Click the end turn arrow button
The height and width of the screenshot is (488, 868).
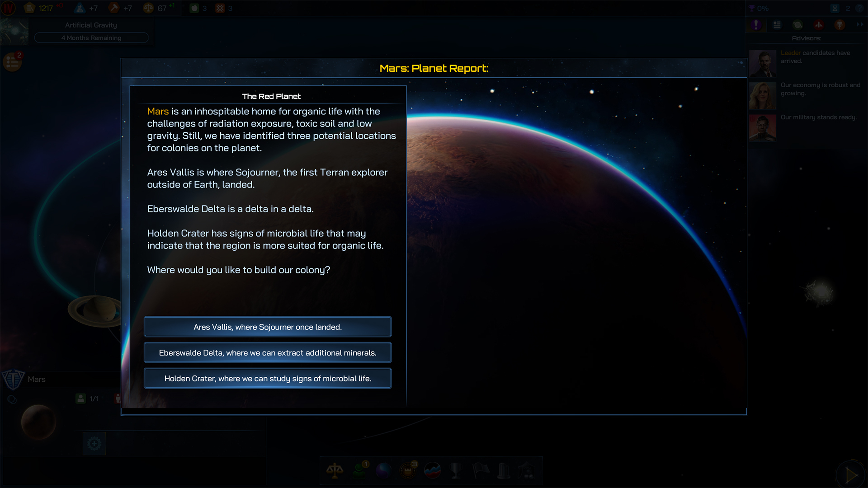click(x=851, y=474)
